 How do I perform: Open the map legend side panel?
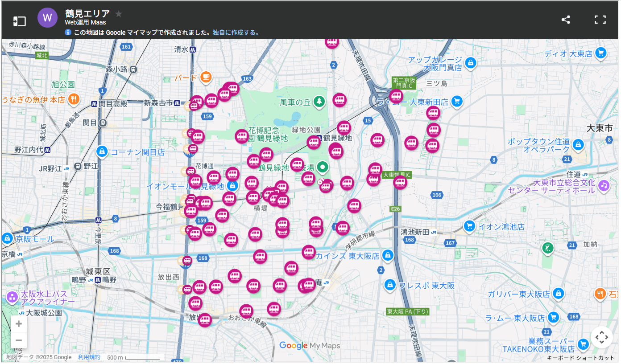point(19,21)
